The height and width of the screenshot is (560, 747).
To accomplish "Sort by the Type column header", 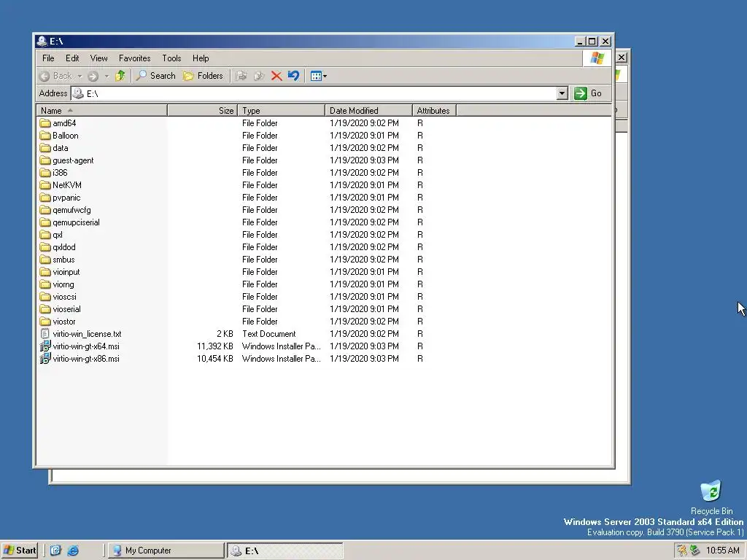I will coord(281,111).
